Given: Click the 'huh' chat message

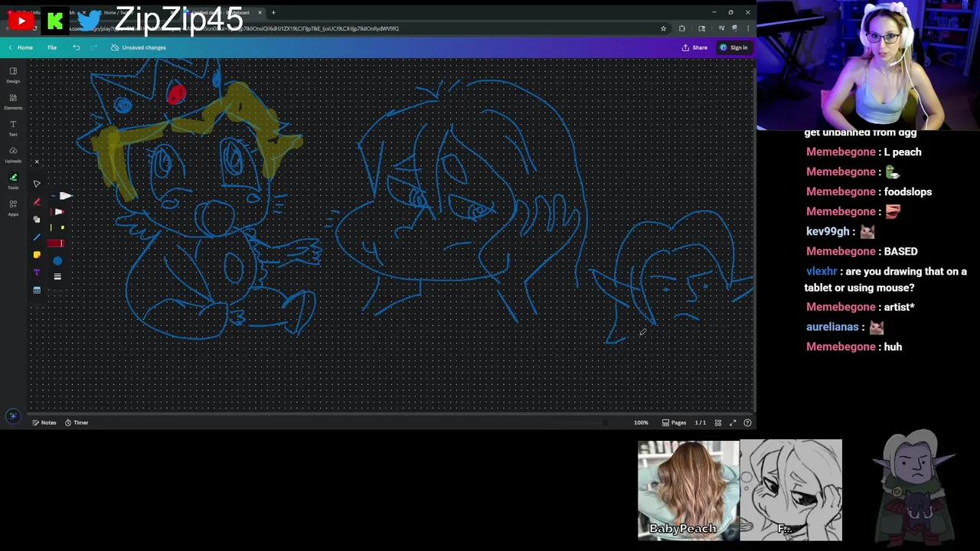Looking at the screenshot, I should 893,347.
